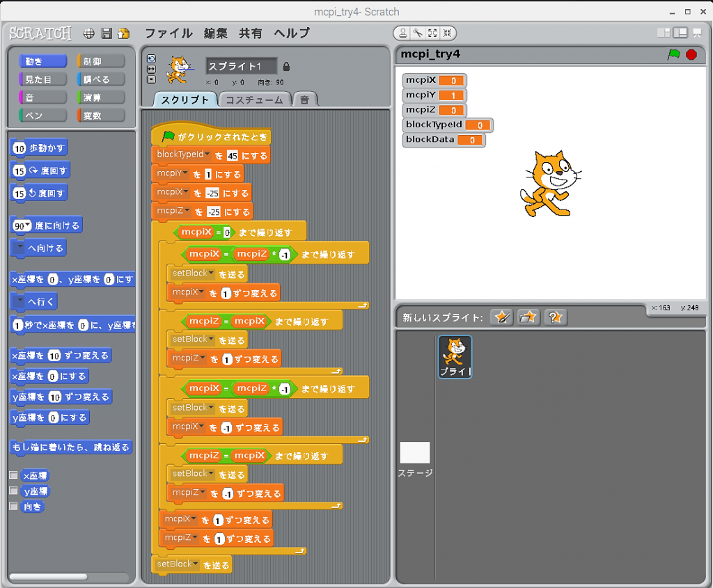Choose a new sprite from file
713x588 pixels.
click(x=528, y=317)
